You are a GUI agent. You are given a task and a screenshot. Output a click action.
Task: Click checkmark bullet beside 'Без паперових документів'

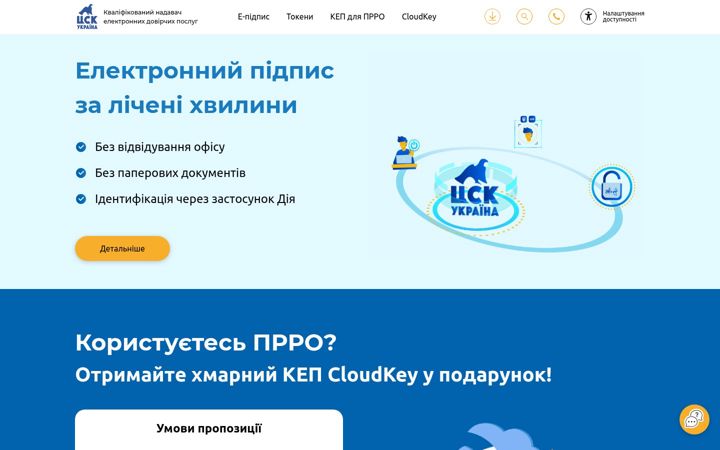(x=81, y=173)
